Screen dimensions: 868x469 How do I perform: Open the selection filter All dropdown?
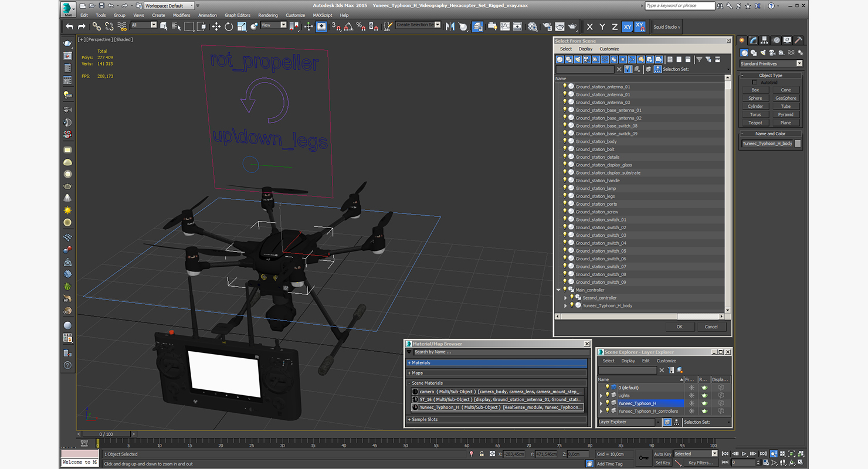144,25
